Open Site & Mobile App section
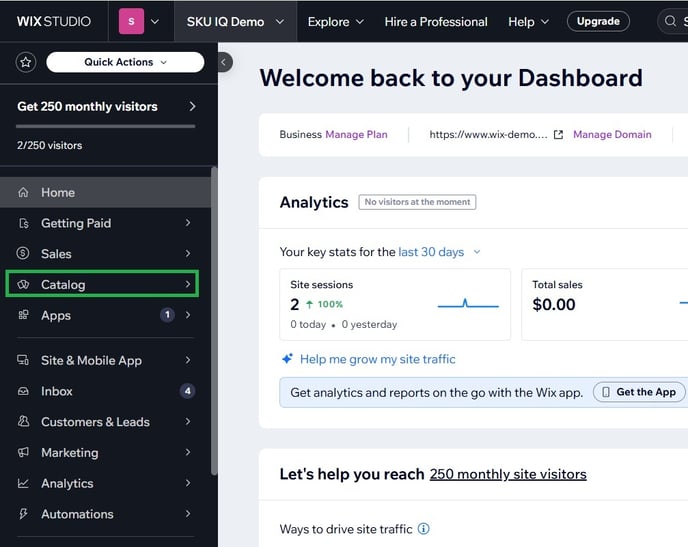The height and width of the screenshot is (547, 688). pyautogui.click(x=105, y=360)
